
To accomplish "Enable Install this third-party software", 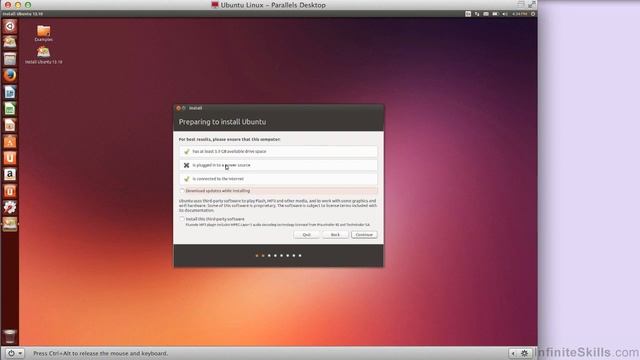I will pos(182,219).
